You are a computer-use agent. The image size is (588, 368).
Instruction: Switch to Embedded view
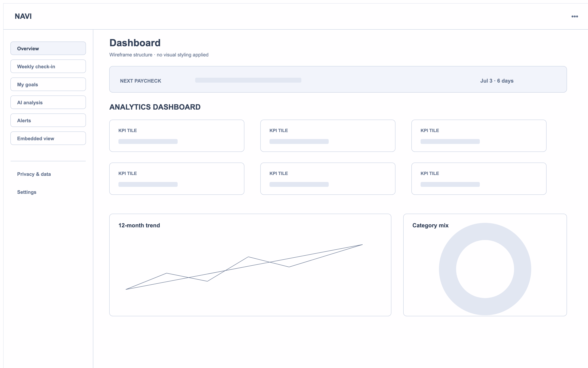pyautogui.click(x=48, y=138)
